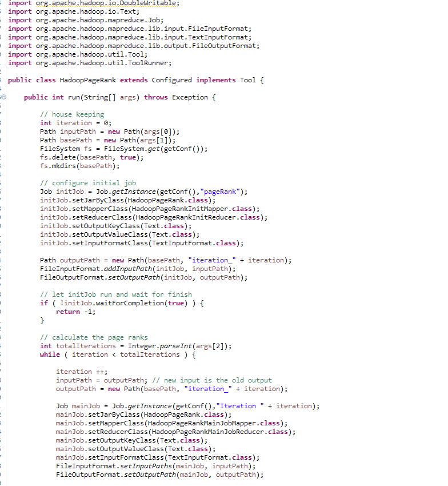
Task: Click 'FileOutputFormat.setOutputPath(initJob, outputPath);' line
Action: pos(144,278)
